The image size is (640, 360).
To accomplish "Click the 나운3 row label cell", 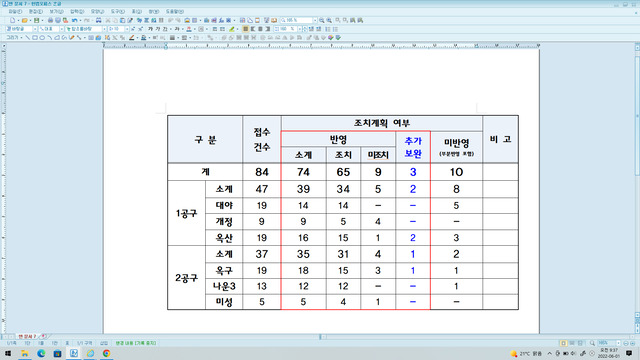I will pyautogui.click(x=224, y=286).
